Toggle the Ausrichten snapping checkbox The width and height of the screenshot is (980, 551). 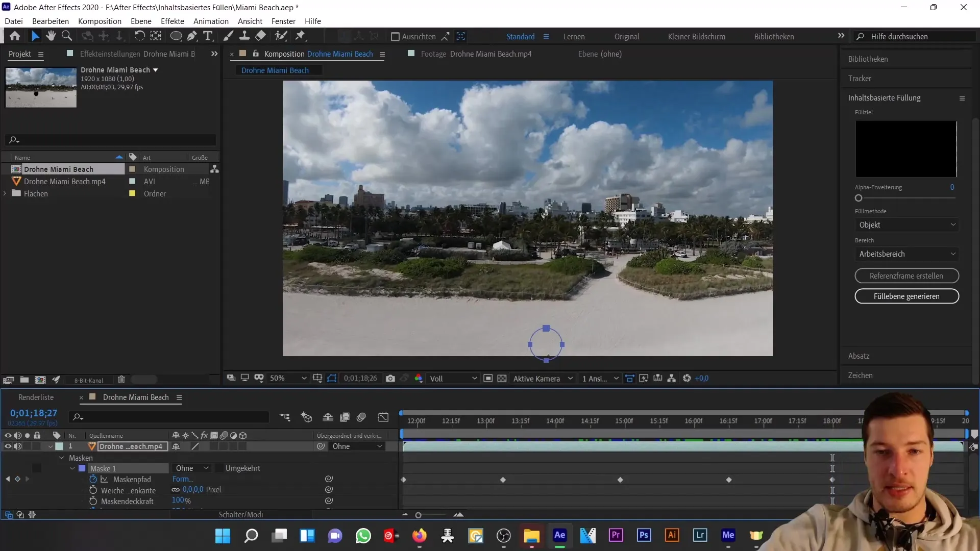pyautogui.click(x=395, y=37)
